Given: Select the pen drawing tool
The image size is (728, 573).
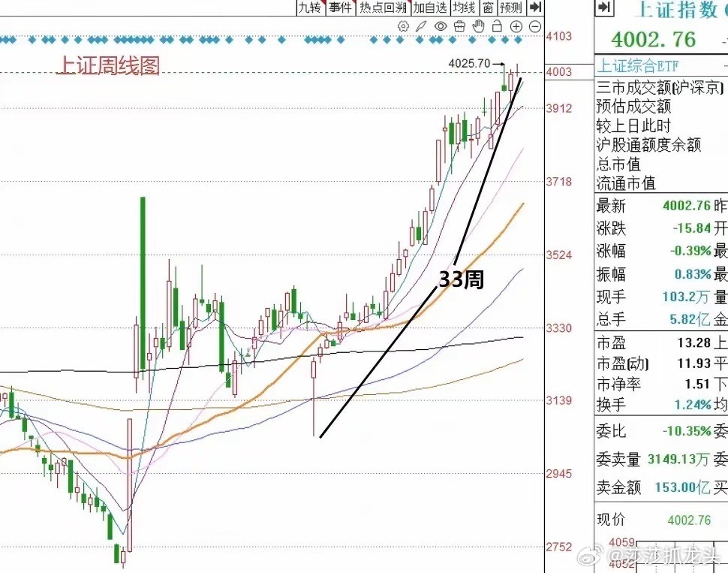Looking at the screenshot, I should pos(421,26).
